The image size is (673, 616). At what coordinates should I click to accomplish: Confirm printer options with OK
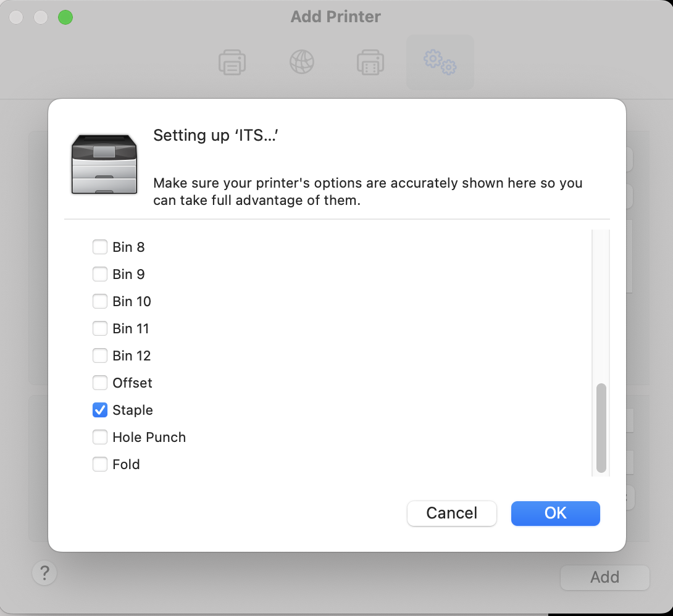(556, 513)
